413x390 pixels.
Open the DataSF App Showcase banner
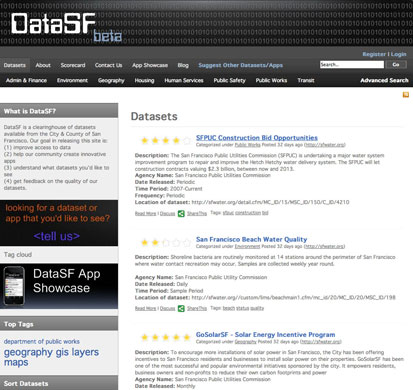coord(59,286)
